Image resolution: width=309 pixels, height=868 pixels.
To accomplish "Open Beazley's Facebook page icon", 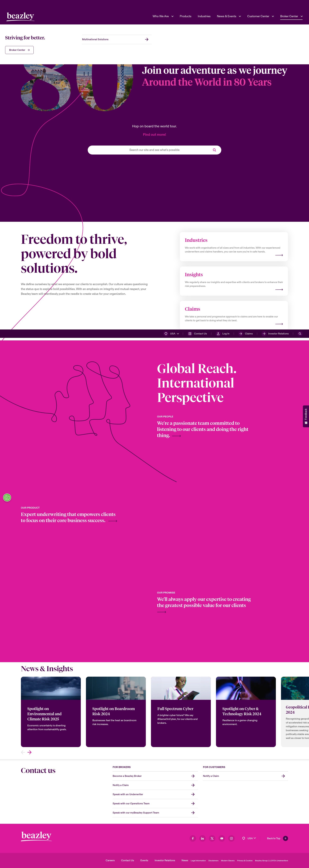I will pyautogui.click(x=193, y=838).
